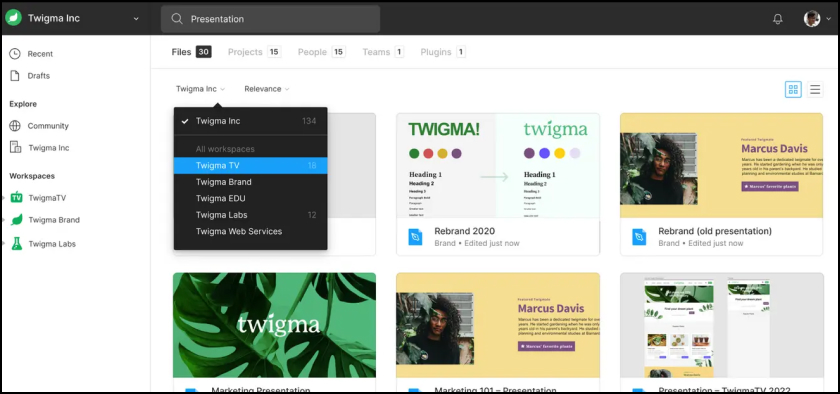Switch to list view

click(815, 90)
